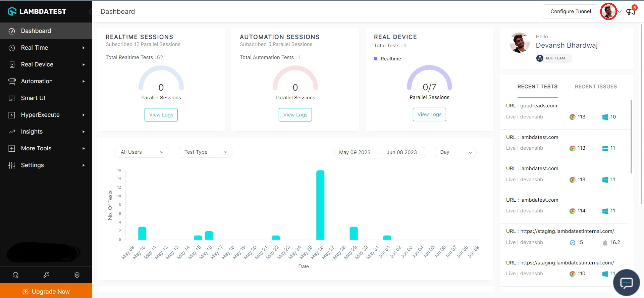
Task: Click the LambdaTest logo
Action: tap(37, 11)
